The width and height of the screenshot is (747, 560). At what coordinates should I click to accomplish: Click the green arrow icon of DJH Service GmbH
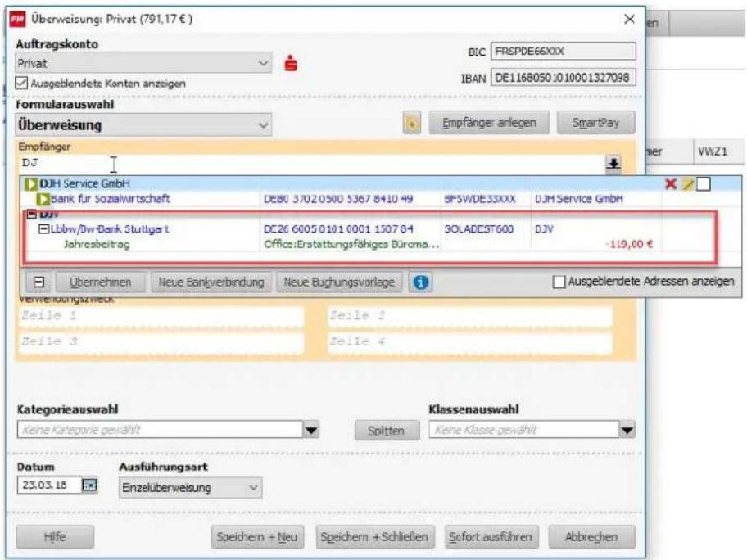31,184
